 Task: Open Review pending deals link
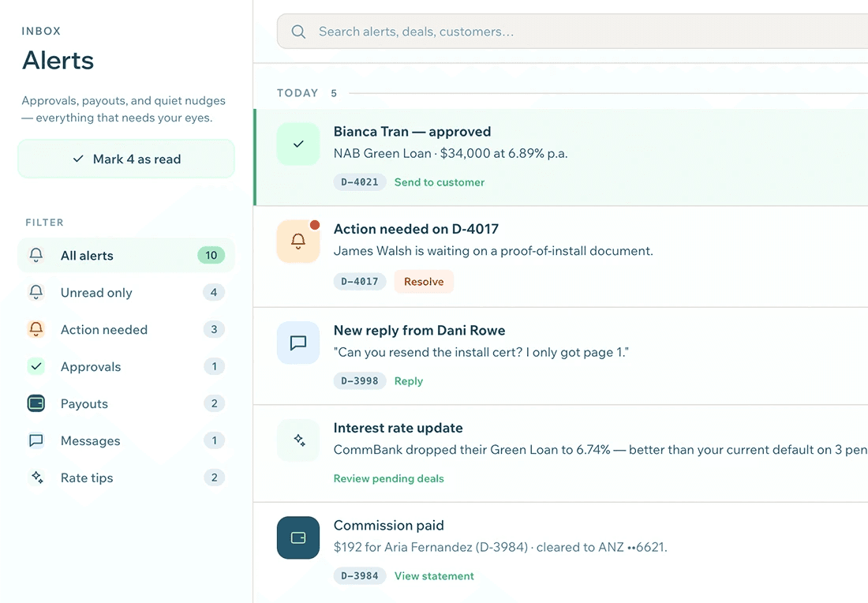[388, 478]
